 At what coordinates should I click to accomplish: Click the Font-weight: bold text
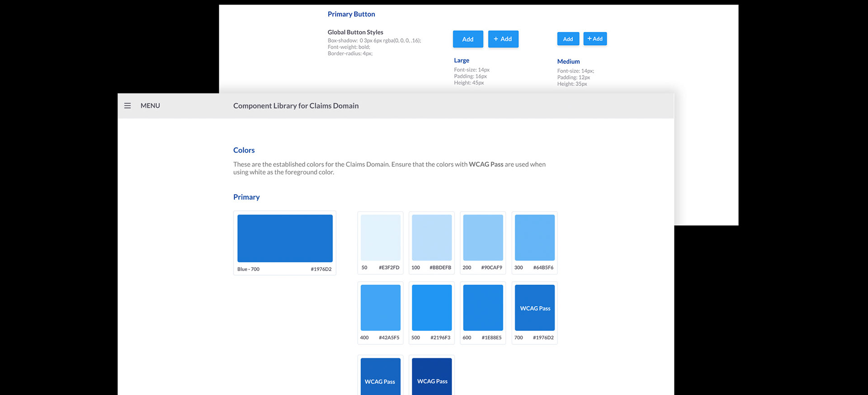pyautogui.click(x=349, y=47)
